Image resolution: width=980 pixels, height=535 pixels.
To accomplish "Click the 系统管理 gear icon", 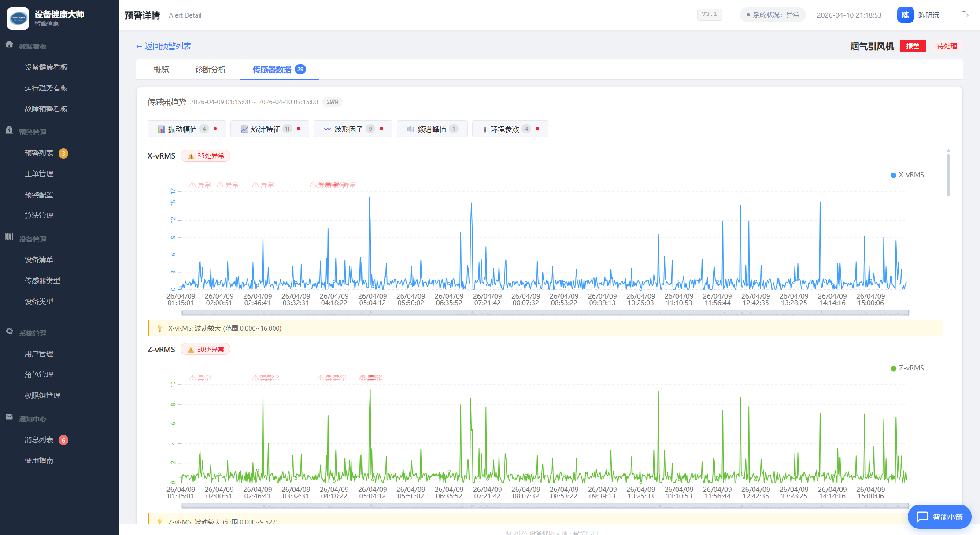I will click(9, 332).
